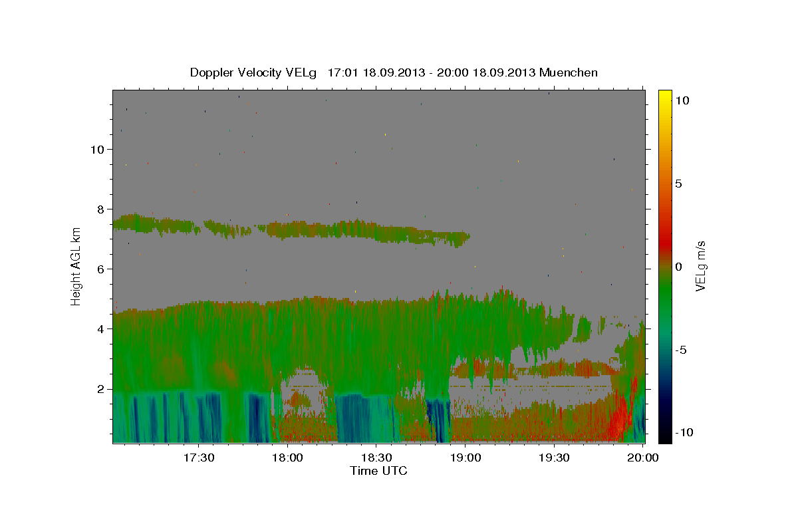This screenshot has width=798, height=532.
Task: Click the colorbar value 10 label
Action: (x=682, y=100)
